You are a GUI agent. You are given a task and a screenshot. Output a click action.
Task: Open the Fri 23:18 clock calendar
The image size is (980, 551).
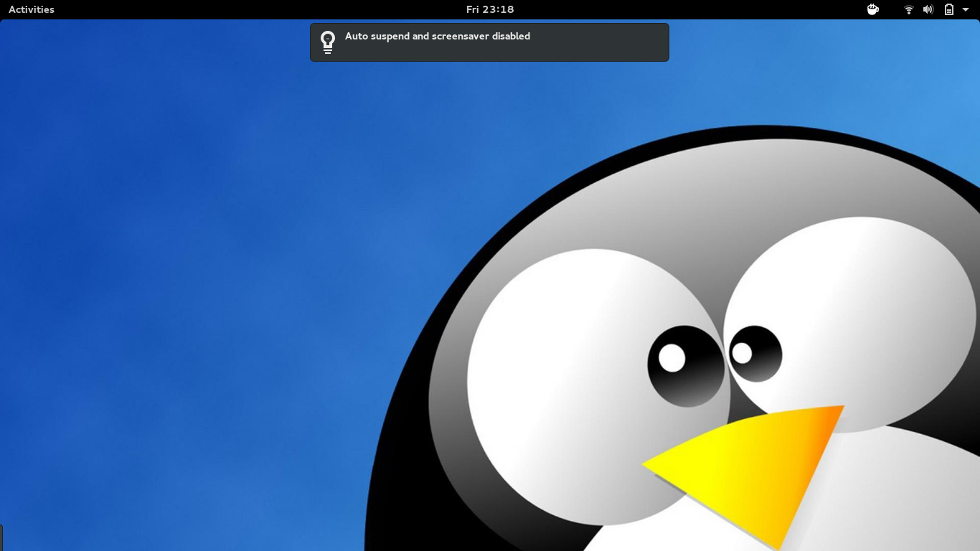coord(490,9)
